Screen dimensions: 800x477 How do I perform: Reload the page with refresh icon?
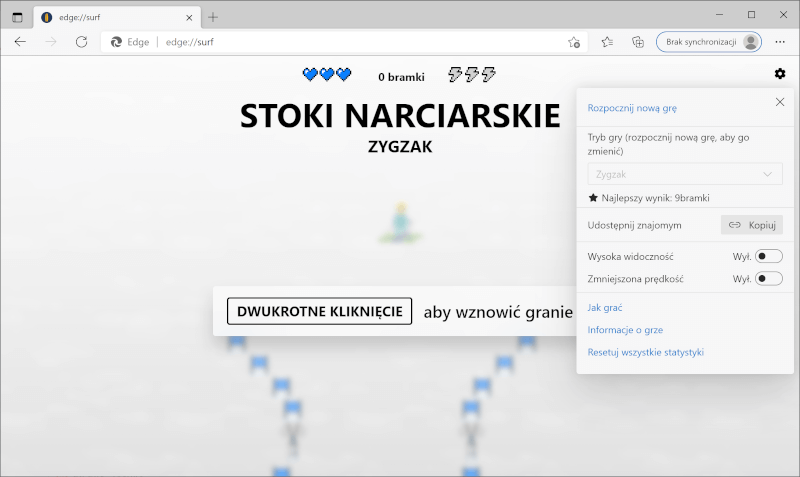[82, 42]
